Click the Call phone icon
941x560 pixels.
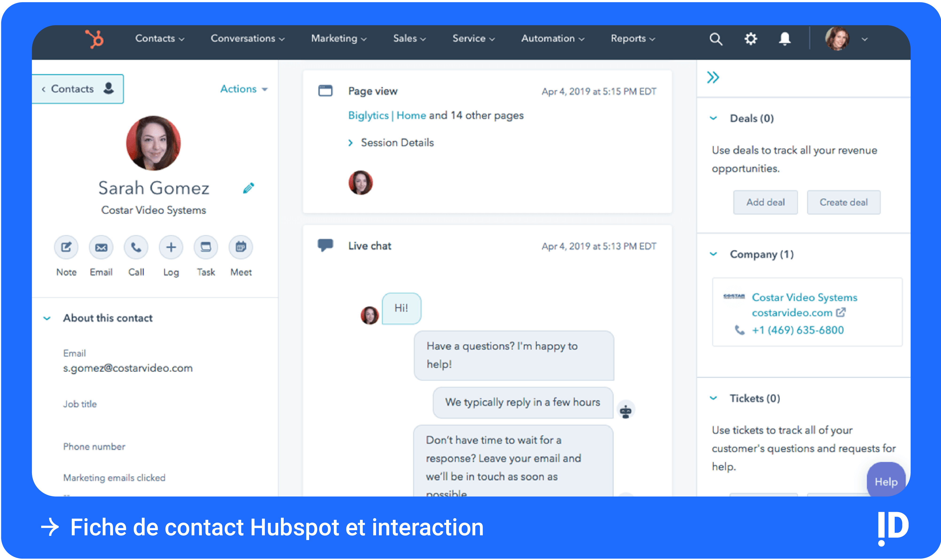pos(136,247)
